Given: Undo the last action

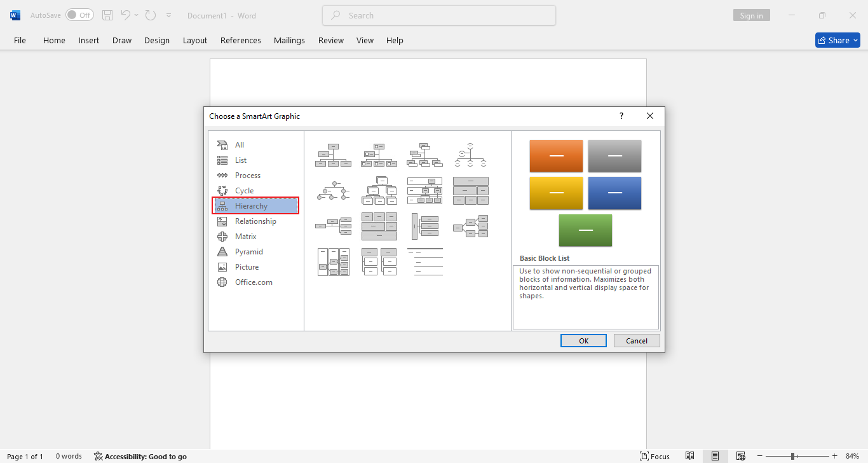Looking at the screenshot, I should 125,15.
